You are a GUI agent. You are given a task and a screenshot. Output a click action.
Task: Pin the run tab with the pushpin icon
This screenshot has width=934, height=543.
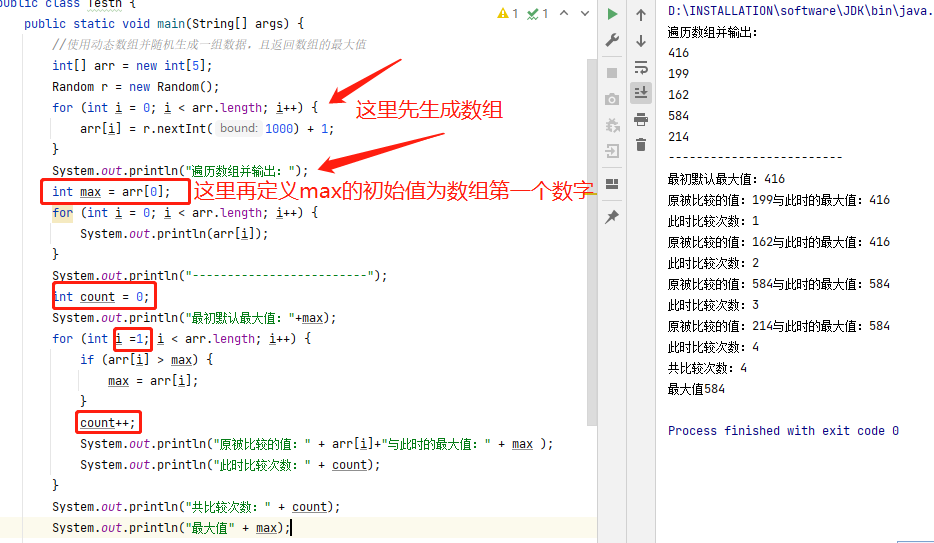pyautogui.click(x=612, y=217)
